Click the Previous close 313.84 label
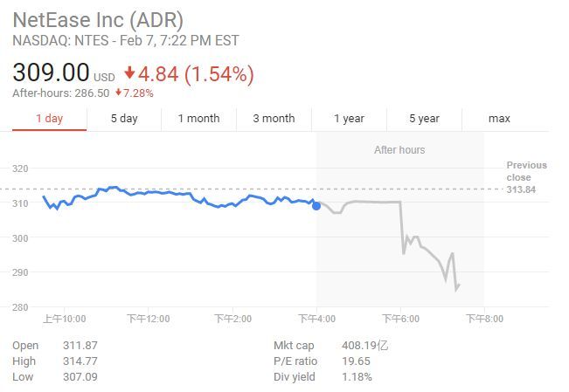This screenshot has width=569, height=392. click(526, 177)
